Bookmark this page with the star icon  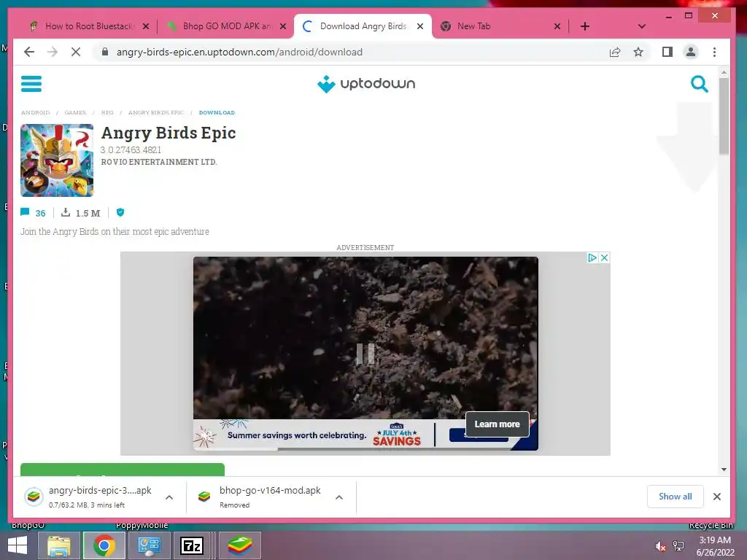coord(638,52)
